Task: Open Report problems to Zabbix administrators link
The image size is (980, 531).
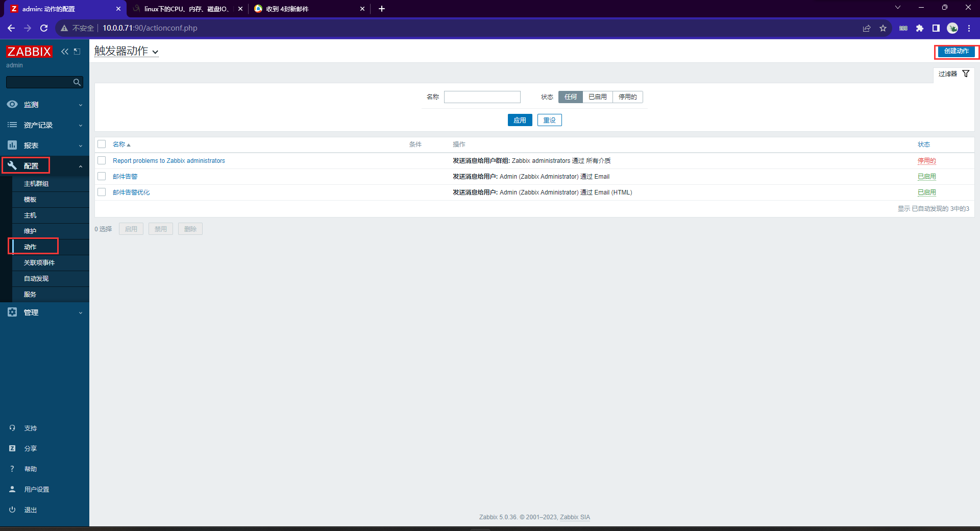Action: coord(169,160)
